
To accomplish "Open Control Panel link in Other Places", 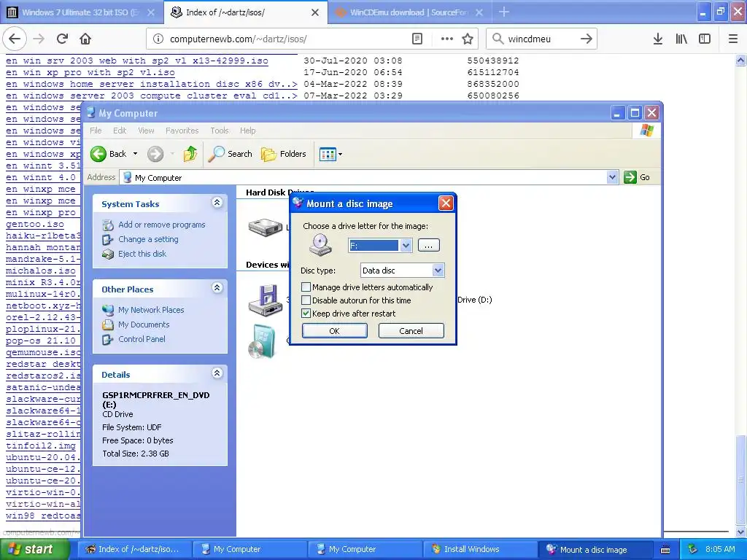I will pos(142,339).
